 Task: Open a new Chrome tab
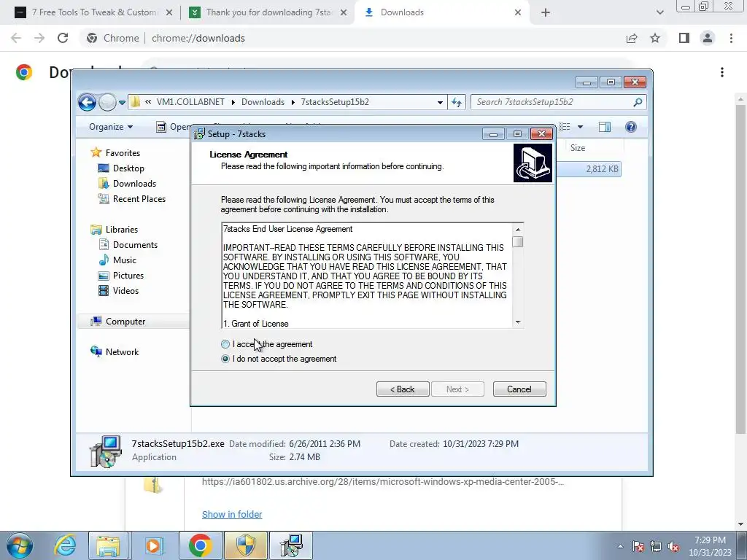(x=546, y=13)
